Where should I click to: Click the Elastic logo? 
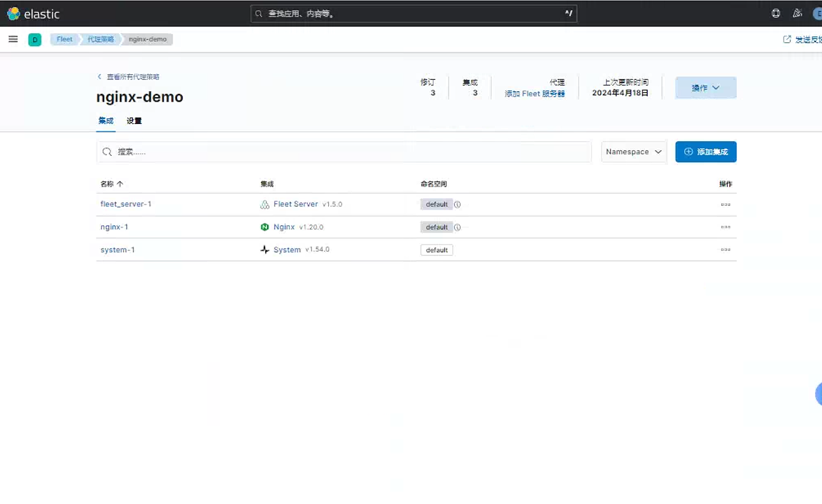(33, 13)
